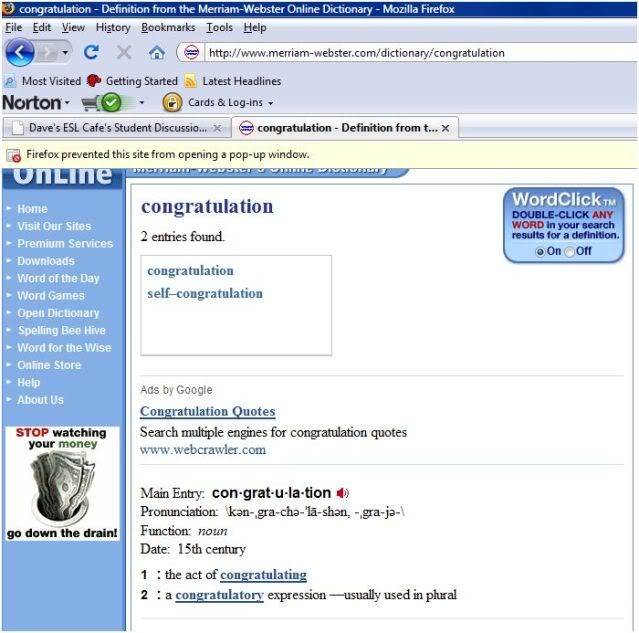Open the history dropdown next to Forward
Screen dimensions: 639x633
pos(65,53)
